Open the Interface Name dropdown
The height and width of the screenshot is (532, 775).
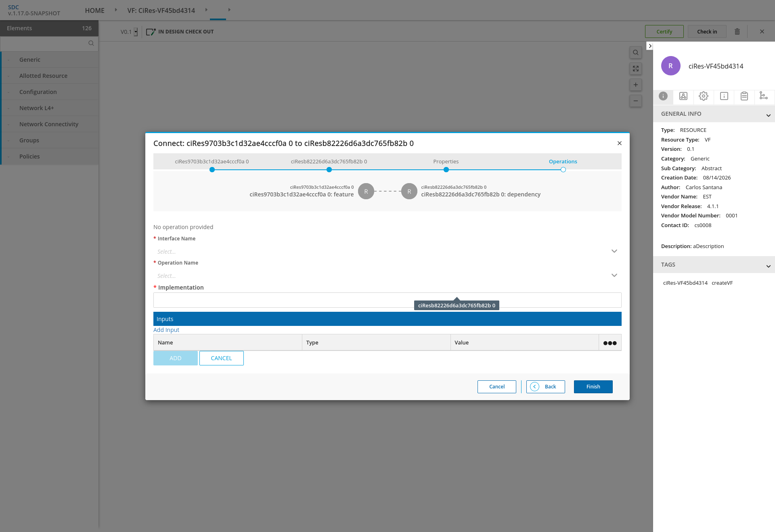(x=387, y=251)
